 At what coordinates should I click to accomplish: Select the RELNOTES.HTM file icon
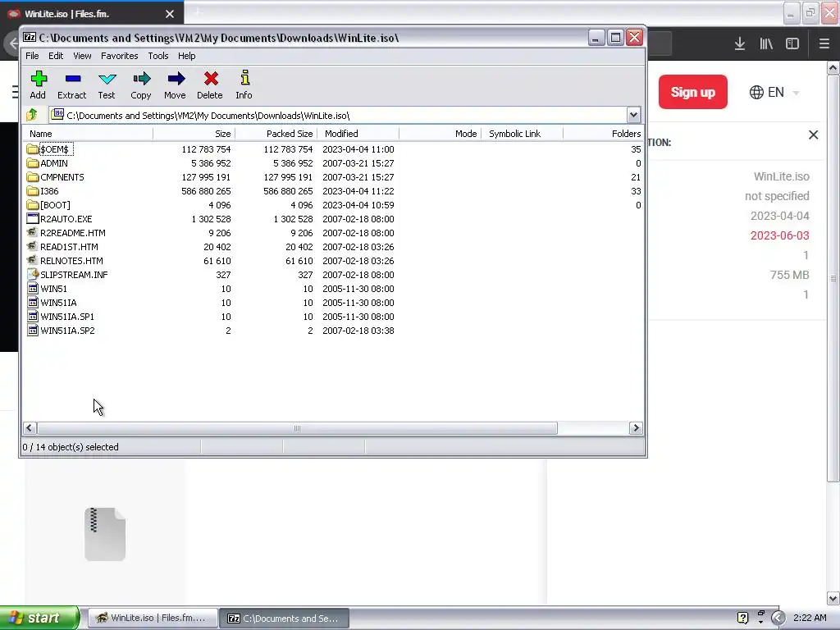click(32, 260)
